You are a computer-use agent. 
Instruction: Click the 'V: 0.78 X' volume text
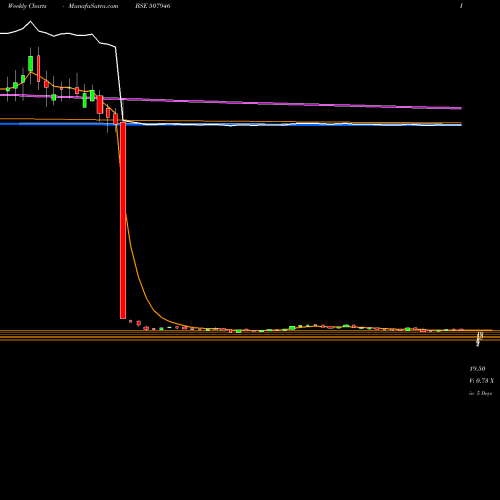(482, 381)
